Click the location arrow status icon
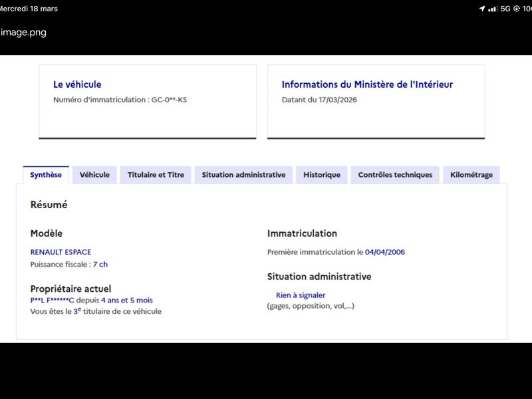Screen dimensions: 532x399 tap(481, 9)
